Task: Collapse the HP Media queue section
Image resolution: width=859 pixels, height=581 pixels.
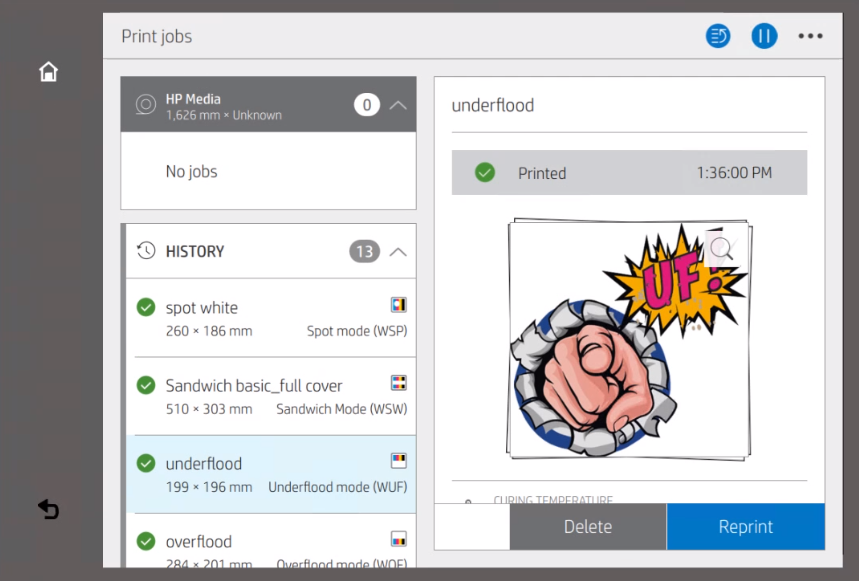Action: point(398,105)
